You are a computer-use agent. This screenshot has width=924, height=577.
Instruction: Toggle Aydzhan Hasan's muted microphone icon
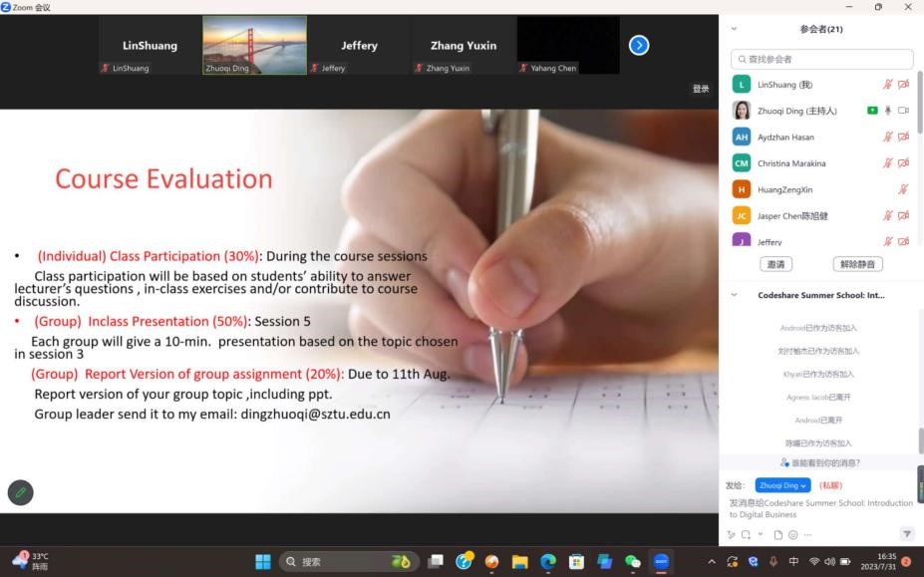pos(887,137)
